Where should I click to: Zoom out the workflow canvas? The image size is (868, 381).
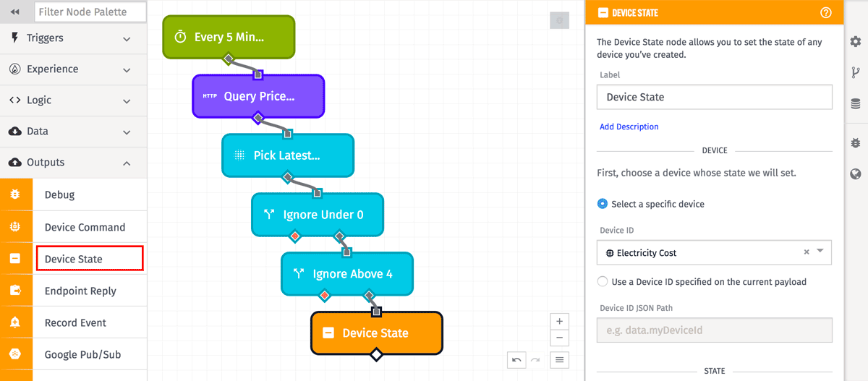559,338
